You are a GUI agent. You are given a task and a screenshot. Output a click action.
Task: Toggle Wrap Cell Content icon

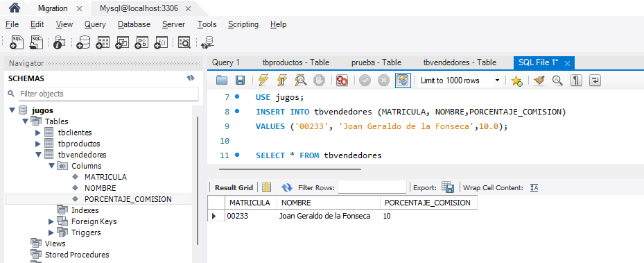pos(534,188)
